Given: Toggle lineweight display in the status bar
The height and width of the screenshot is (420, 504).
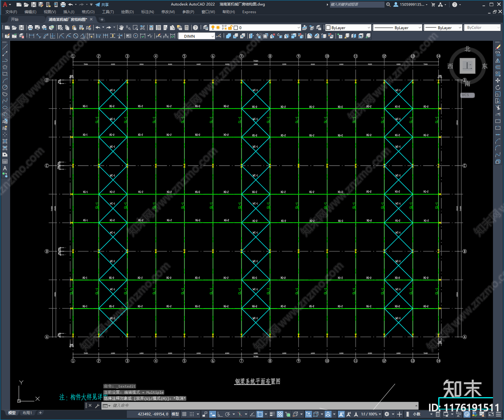Looking at the screenshot, I should pos(272,414).
